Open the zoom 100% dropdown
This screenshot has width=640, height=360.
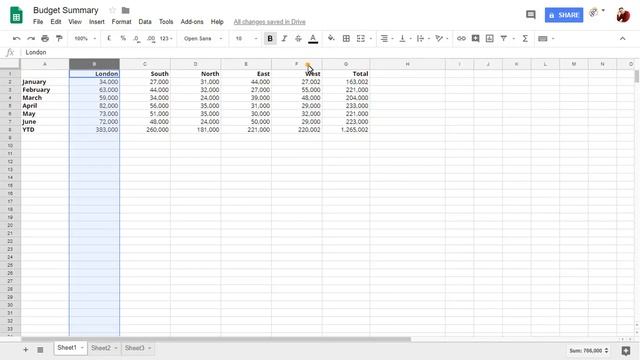click(85, 38)
